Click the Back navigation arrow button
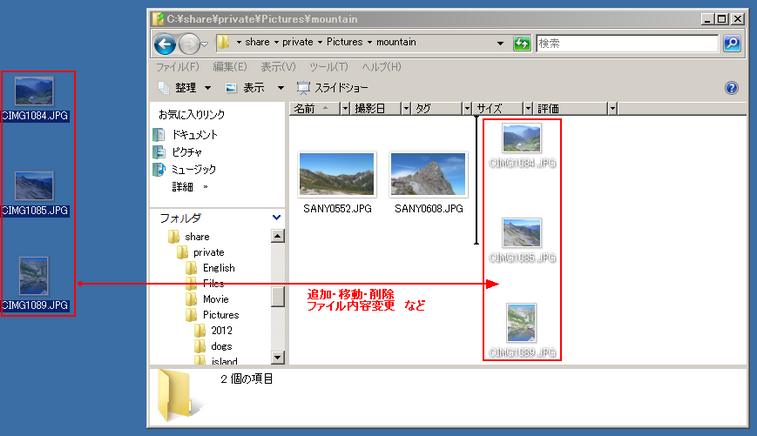 tap(166, 44)
